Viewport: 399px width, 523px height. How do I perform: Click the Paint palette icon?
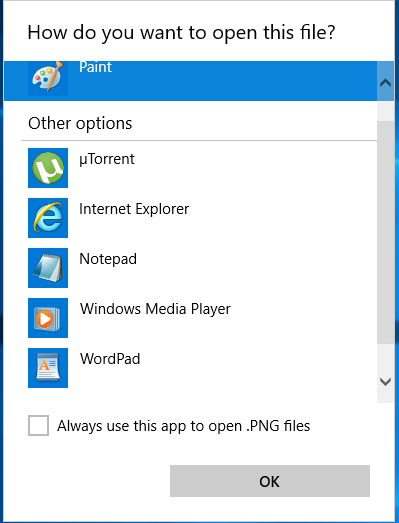click(48, 78)
